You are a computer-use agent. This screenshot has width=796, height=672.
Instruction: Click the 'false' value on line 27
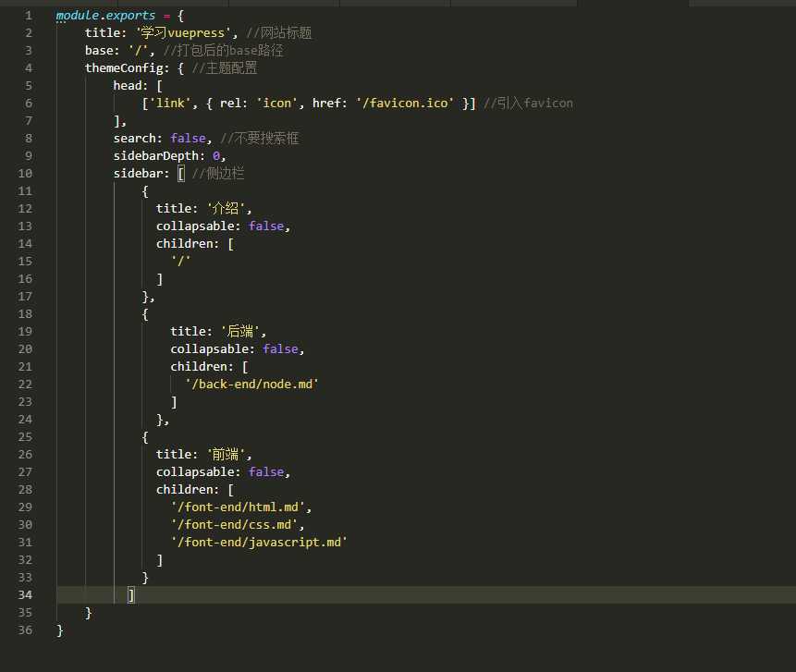266,472
